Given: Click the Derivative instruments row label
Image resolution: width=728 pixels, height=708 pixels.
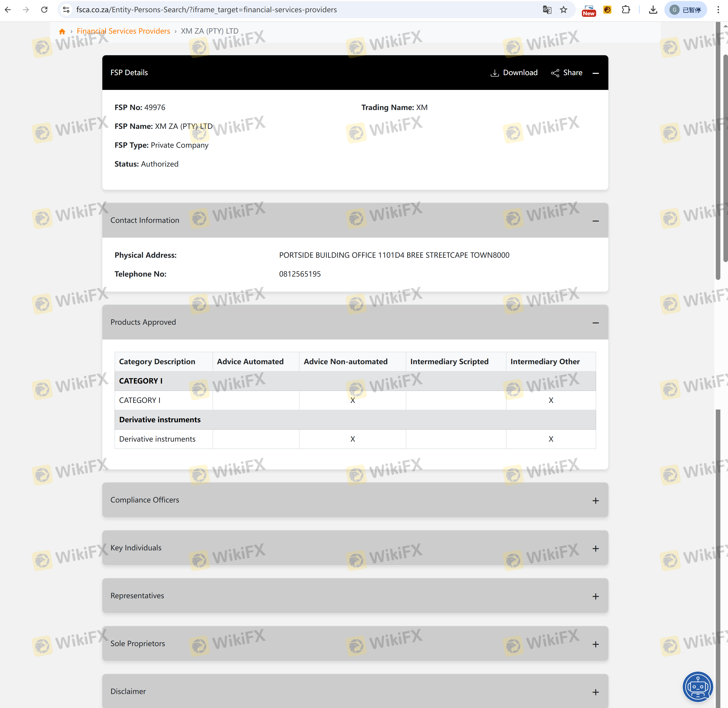Looking at the screenshot, I should (157, 439).
